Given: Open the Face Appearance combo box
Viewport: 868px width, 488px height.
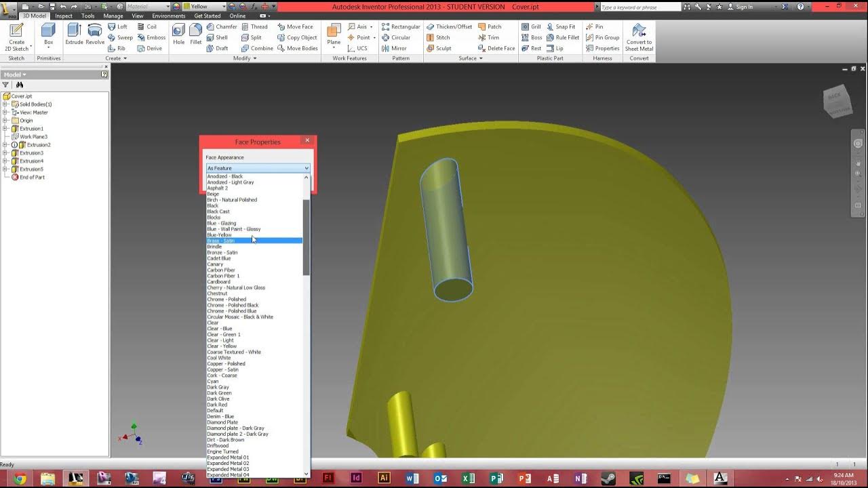Looking at the screenshot, I should (x=258, y=168).
